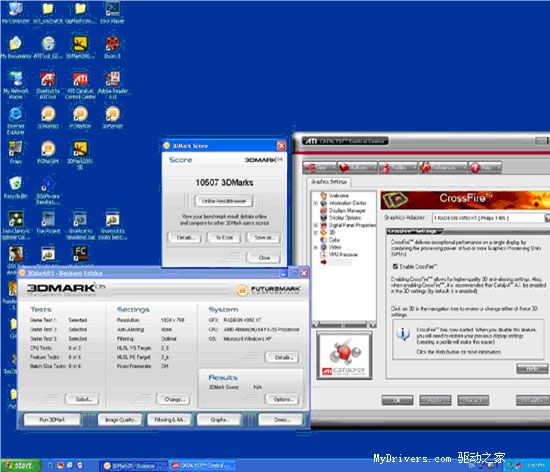Launch the FC Far Cry desktop icon

point(80,254)
